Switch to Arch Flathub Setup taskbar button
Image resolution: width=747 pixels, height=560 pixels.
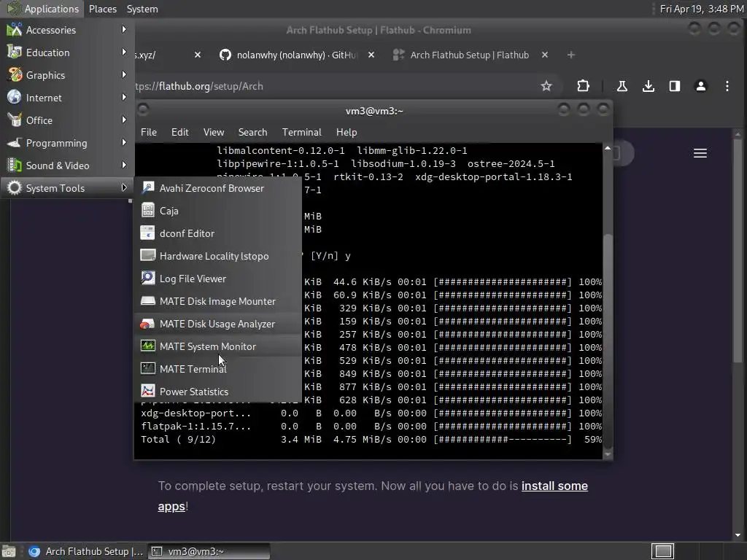pyautogui.click(x=85, y=551)
